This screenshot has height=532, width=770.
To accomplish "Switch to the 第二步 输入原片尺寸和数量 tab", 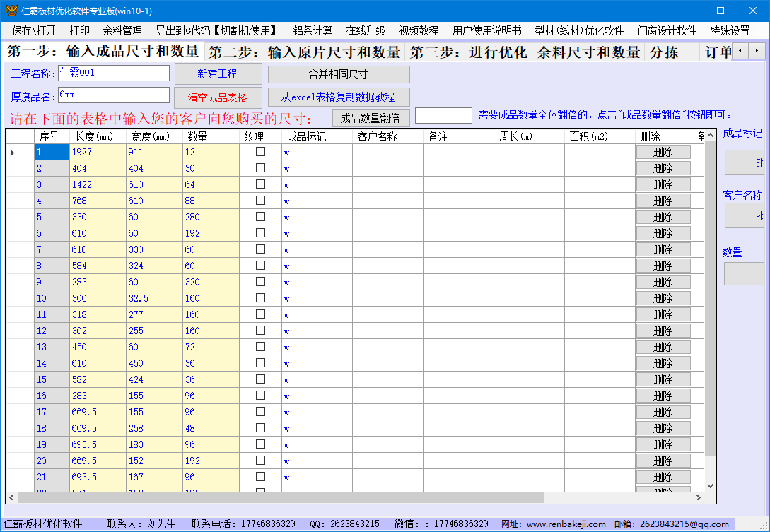I will (x=305, y=52).
